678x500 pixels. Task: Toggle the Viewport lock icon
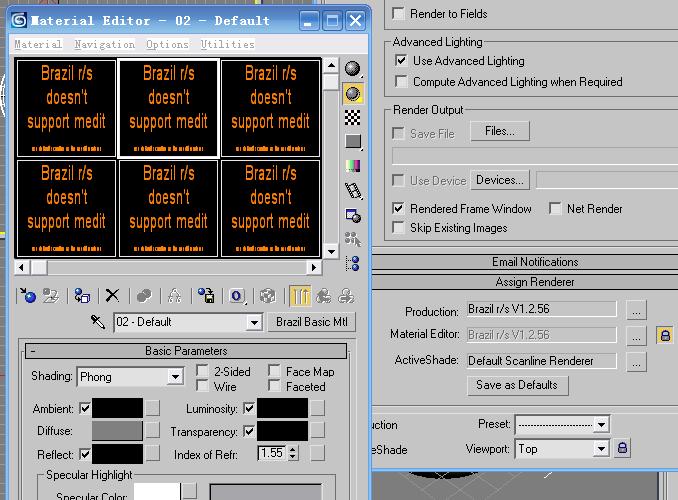click(622, 448)
